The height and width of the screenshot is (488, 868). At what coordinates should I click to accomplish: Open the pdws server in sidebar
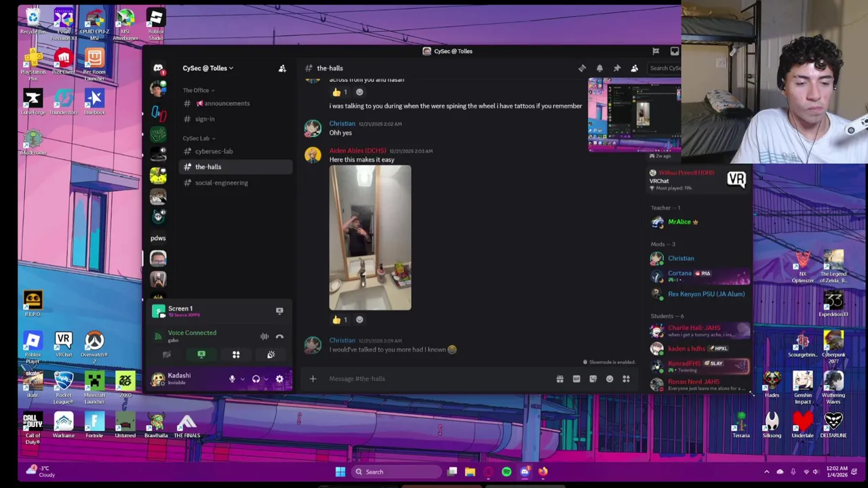[x=158, y=238]
